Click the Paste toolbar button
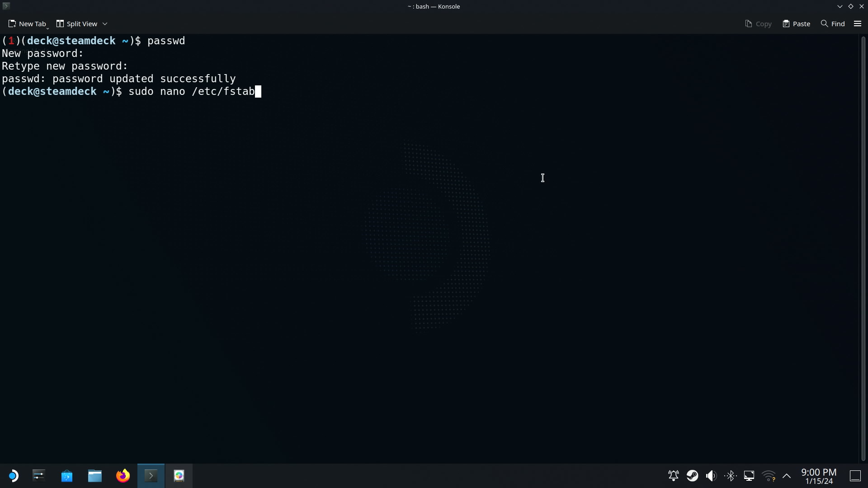The width and height of the screenshot is (868, 488). click(x=797, y=23)
